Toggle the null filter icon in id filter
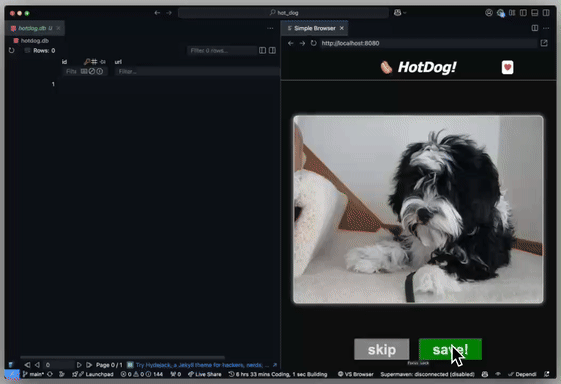The height and width of the screenshot is (384, 561). pos(92,71)
